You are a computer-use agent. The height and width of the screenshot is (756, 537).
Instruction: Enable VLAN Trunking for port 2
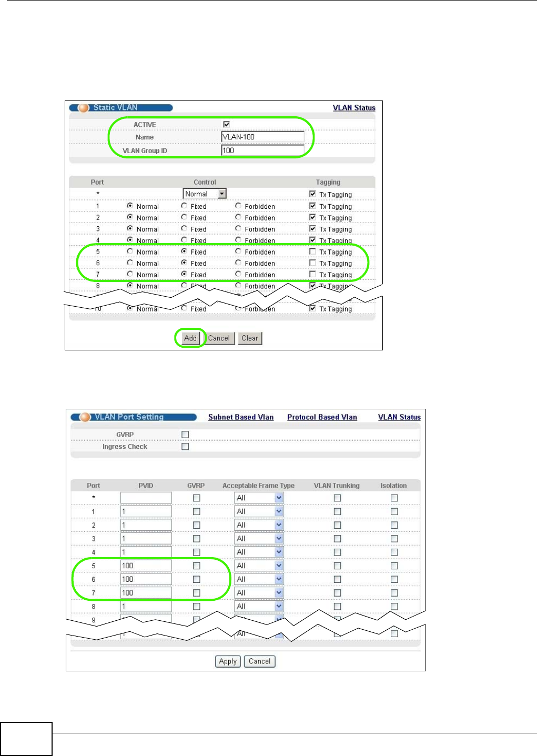[337, 525]
